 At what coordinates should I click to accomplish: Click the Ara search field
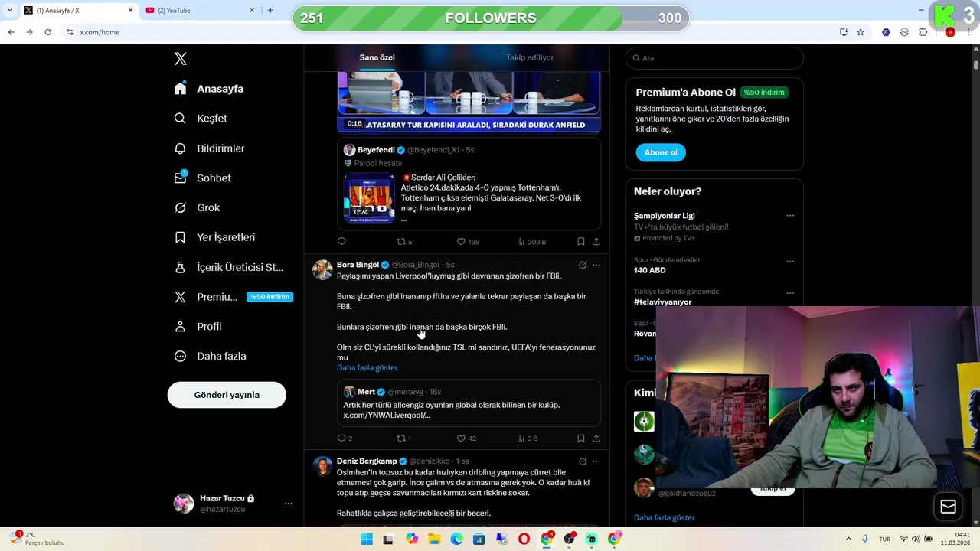(x=714, y=58)
